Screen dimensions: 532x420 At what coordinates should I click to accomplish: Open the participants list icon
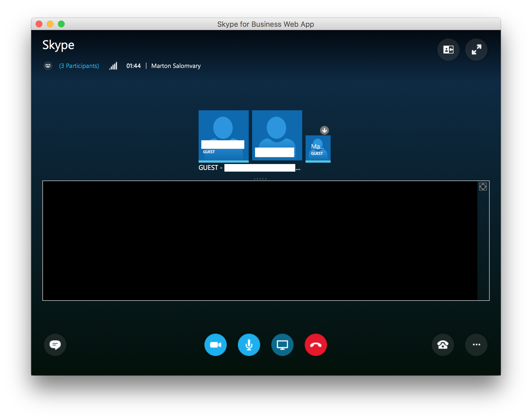[48, 66]
